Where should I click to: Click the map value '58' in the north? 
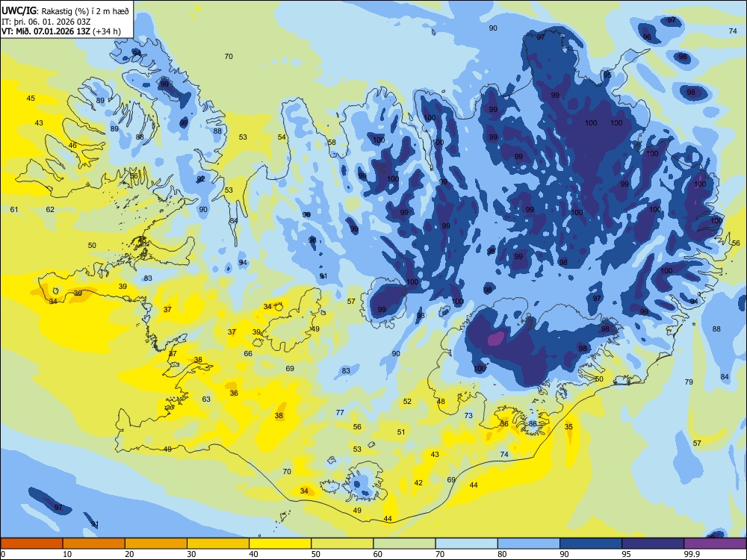pos(332,142)
